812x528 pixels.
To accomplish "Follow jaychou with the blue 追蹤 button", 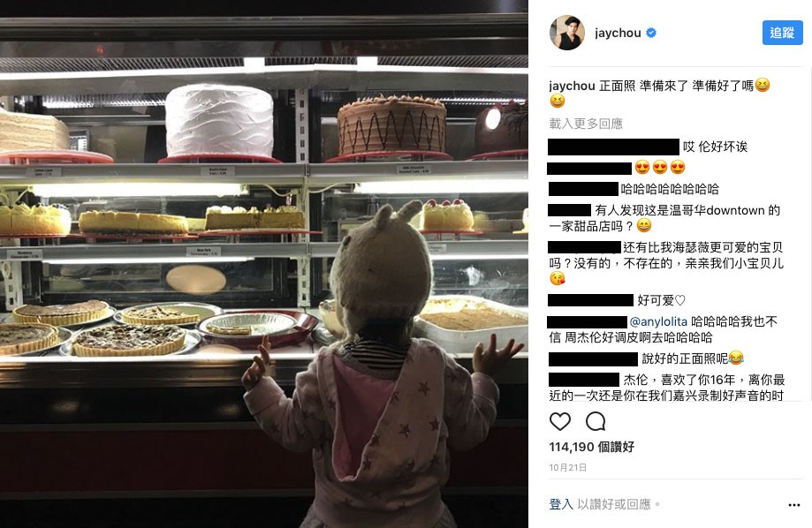I will [x=782, y=33].
